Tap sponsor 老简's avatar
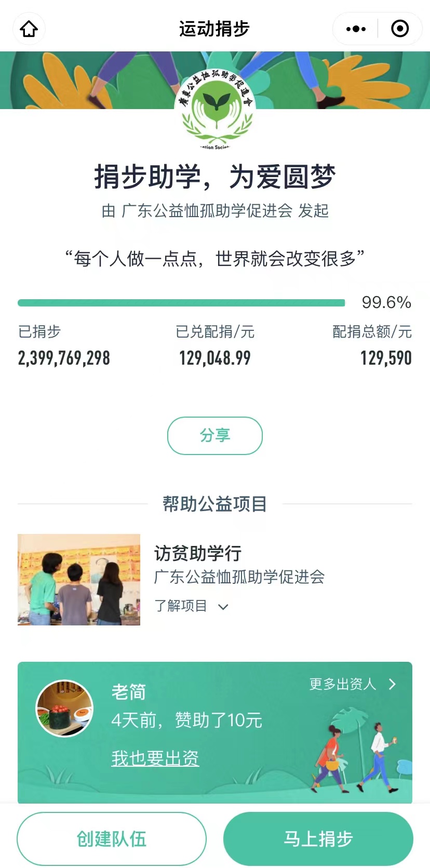 point(64,708)
